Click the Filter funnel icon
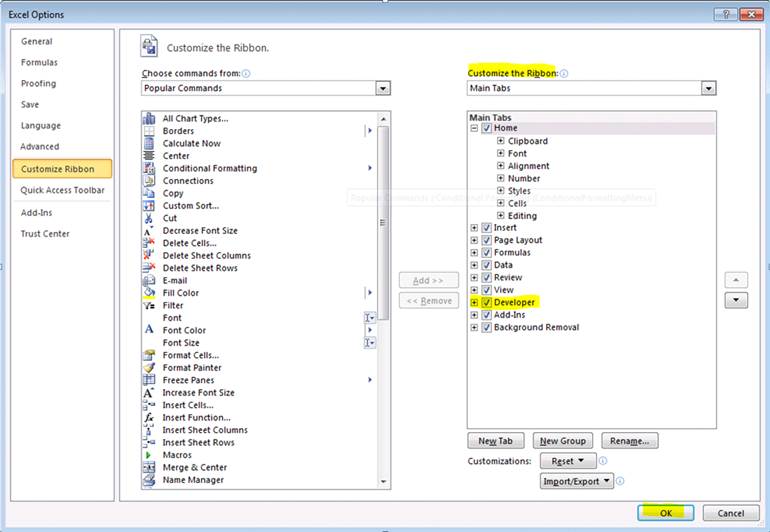This screenshot has width=770, height=532. coord(149,305)
